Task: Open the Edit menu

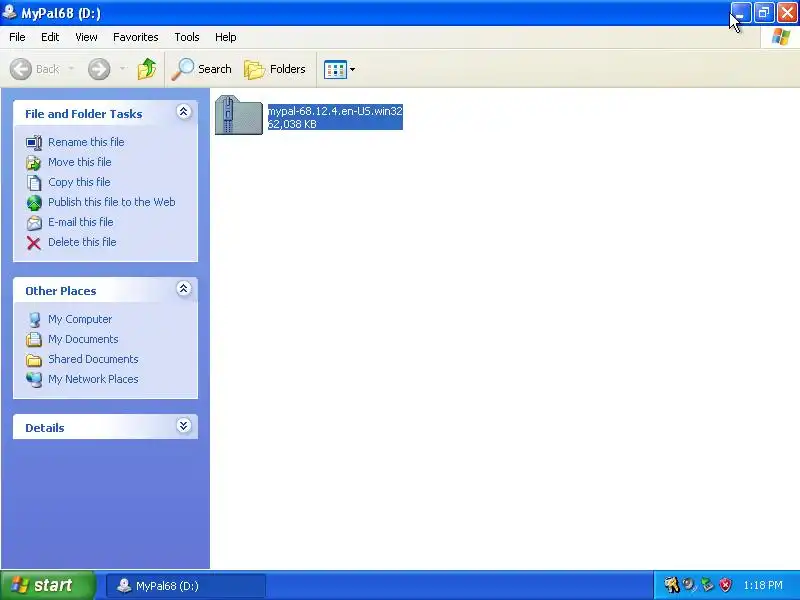Action: tap(50, 37)
